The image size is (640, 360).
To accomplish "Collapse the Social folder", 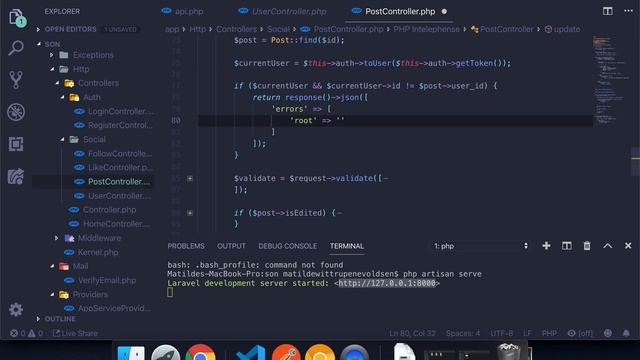I will coord(62,139).
